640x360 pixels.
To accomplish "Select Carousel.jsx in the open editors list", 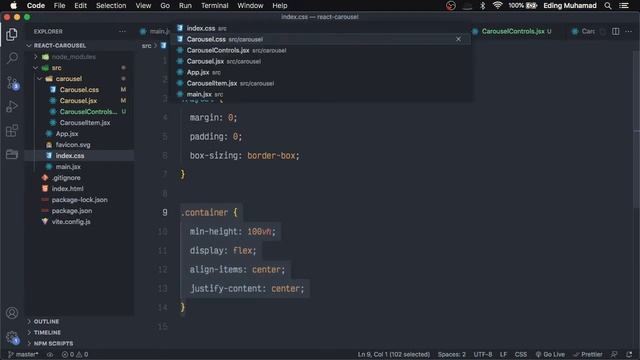I will [320, 61].
